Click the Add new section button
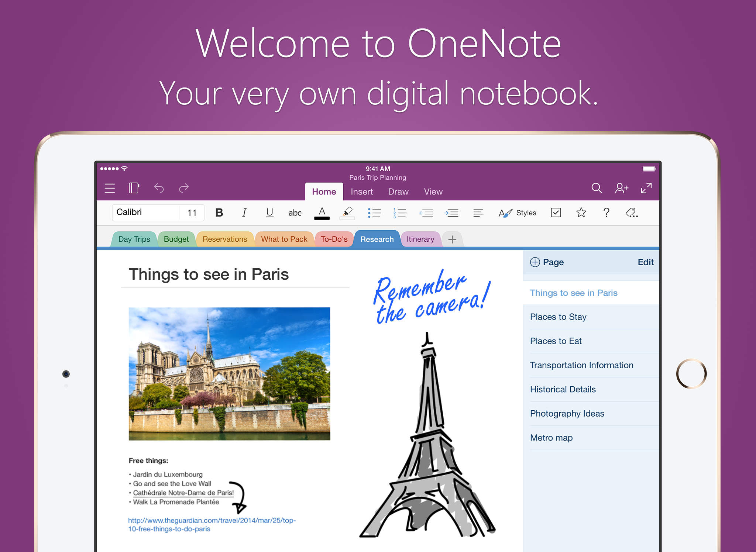The width and height of the screenshot is (756, 552). pyautogui.click(x=452, y=239)
